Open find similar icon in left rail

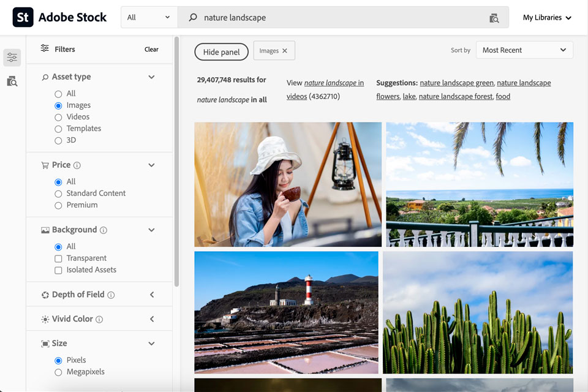pyautogui.click(x=12, y=81)
